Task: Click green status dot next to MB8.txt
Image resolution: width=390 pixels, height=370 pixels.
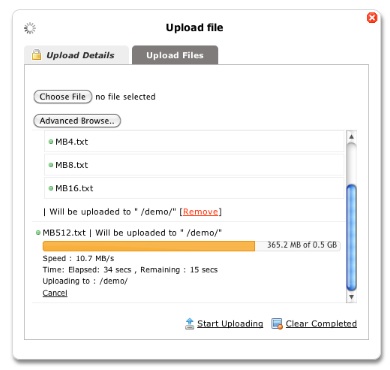Action: [51, 165]
